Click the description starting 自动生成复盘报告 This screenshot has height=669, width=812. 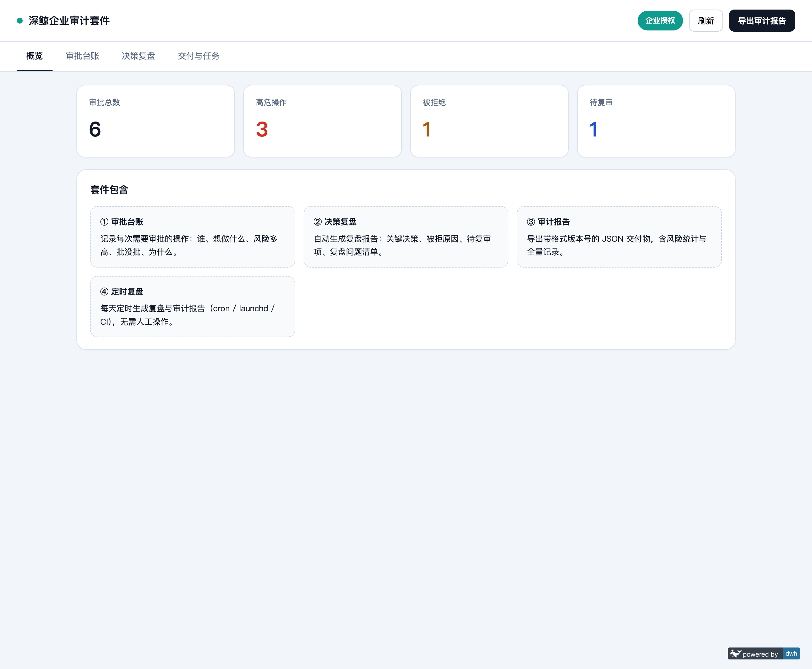pyautogui.click(x=402, y=245)
